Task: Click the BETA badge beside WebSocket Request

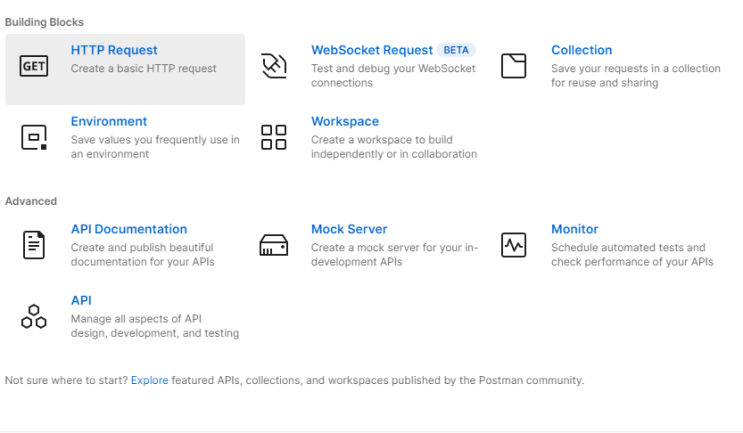Action: tap(456, 50)
